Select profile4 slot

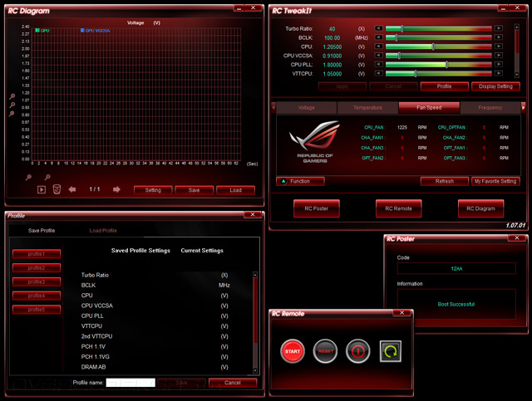[x=37, y=296]
